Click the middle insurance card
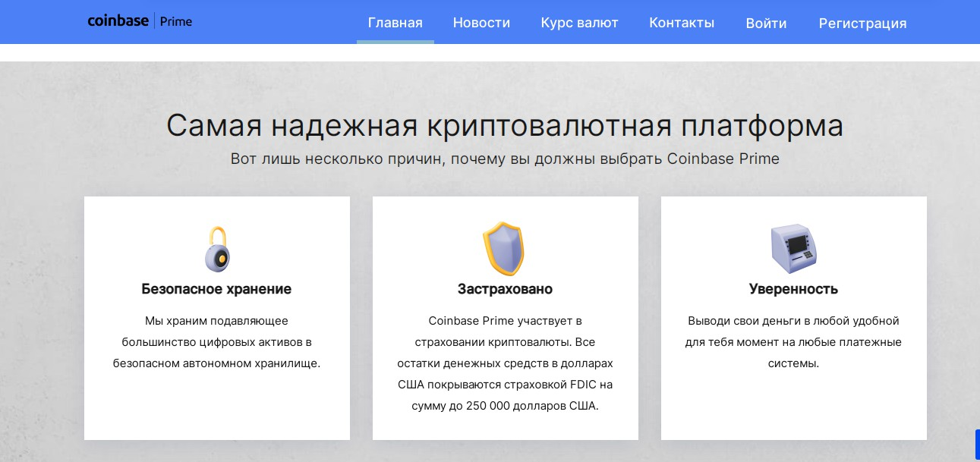The width and height of the screenshot is (980, 462). tap(504, 318)
